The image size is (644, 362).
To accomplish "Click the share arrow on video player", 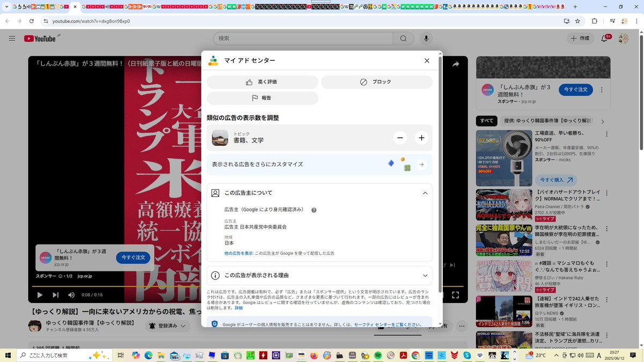I will click(456, 64).
